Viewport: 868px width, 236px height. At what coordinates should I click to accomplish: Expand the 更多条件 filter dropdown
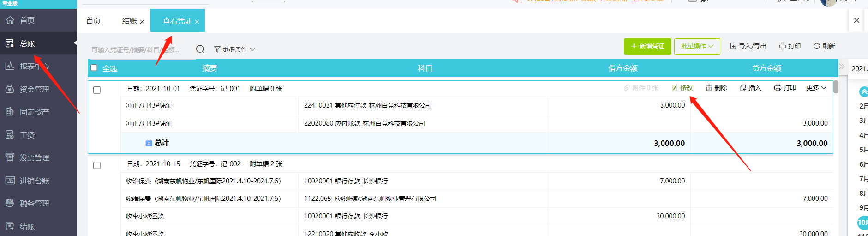coord(234,49)
